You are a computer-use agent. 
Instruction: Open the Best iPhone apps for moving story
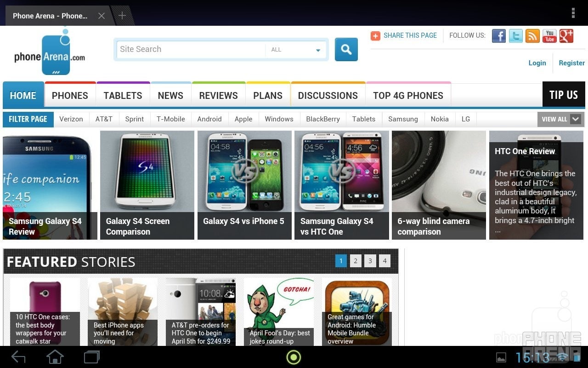tap(123, 312)
